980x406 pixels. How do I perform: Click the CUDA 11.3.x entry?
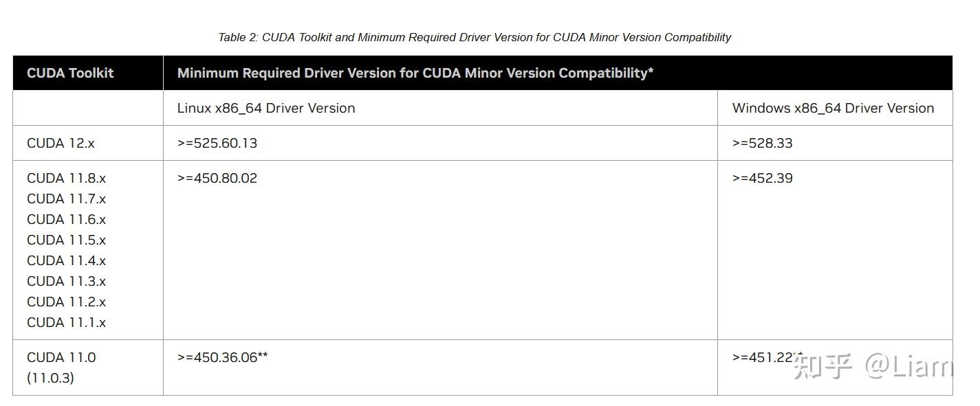click(66, 281)
